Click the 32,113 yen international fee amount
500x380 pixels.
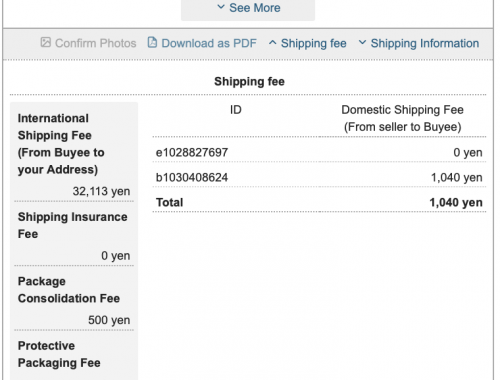(101, 191)
